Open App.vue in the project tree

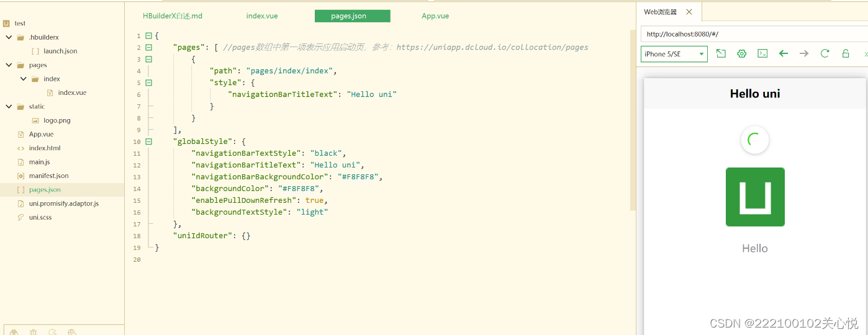[41, 134]
